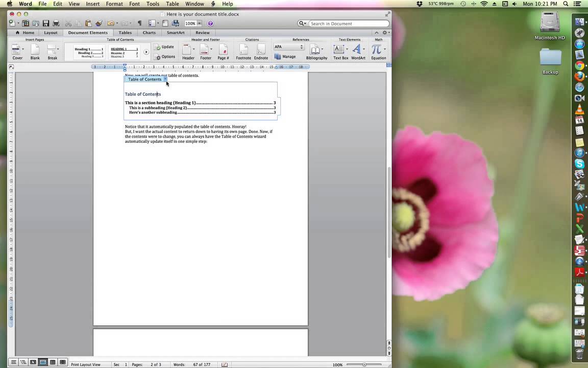
Task: Toggle the Sidebar icon in the toolbar
Action: tap(152, 24)
